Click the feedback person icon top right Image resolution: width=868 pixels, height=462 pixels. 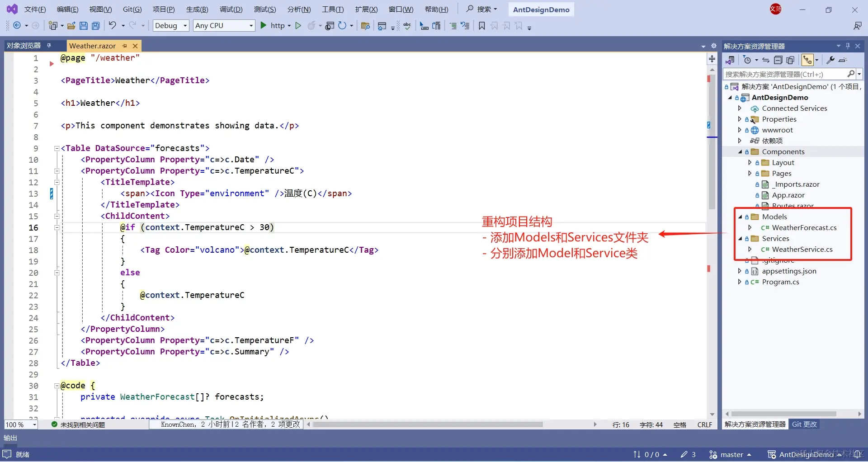pos(857,26)
